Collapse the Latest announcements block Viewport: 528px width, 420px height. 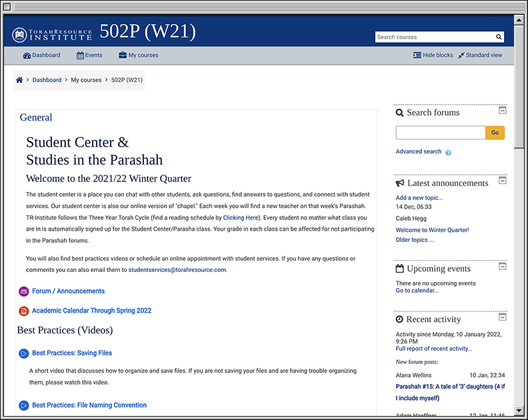click(x=503, y=181)
